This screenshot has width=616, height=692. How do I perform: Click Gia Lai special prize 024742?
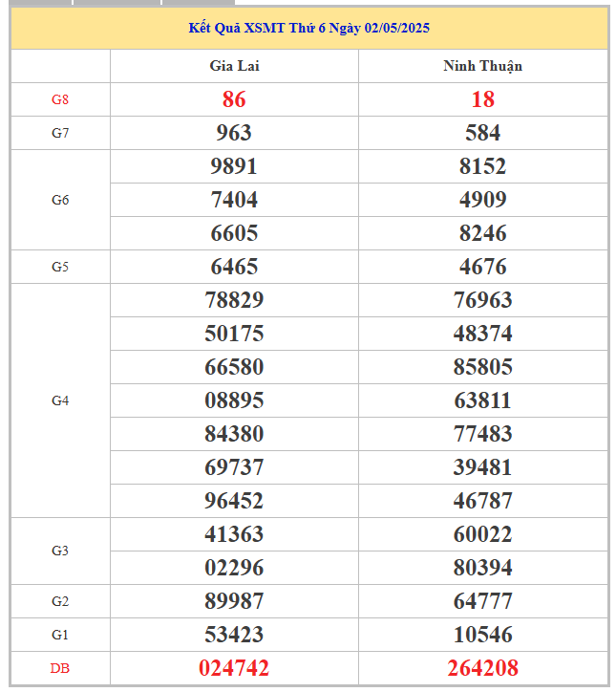coord(234,668)
